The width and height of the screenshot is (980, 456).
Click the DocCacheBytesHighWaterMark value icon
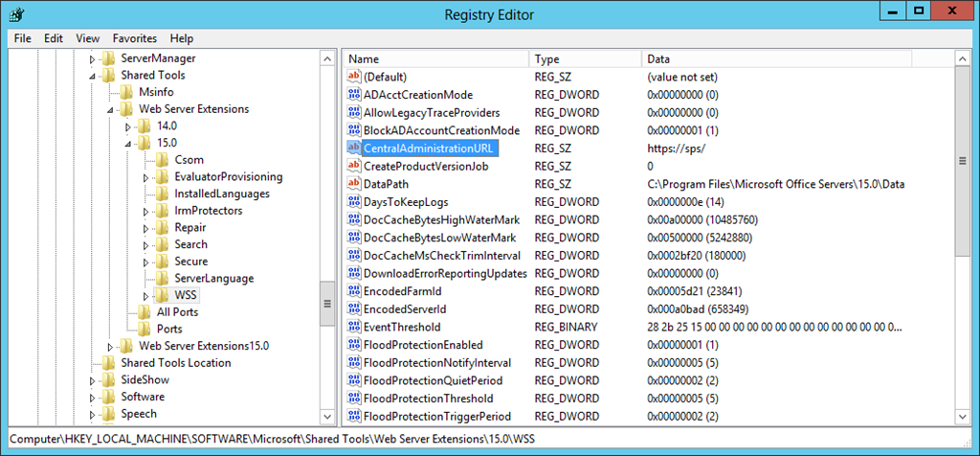click(x=354, y=219)
